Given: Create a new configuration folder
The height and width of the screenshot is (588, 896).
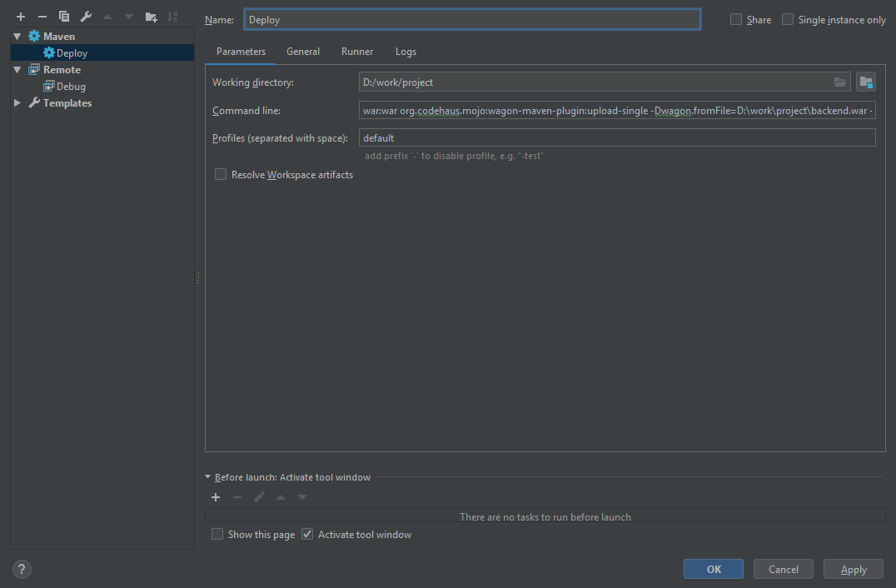Looking at the screenshot, I should 150,16.
